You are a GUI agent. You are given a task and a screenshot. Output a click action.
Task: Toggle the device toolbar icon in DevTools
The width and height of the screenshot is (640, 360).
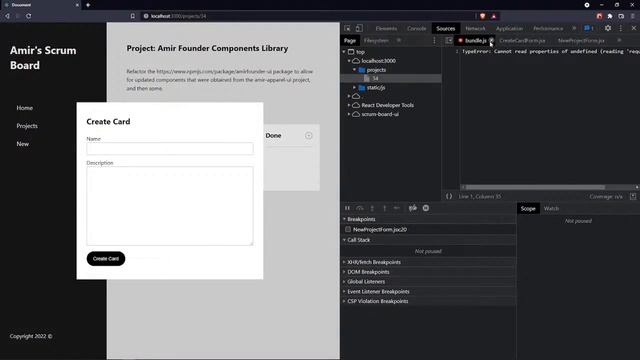(x=359, y=28)
